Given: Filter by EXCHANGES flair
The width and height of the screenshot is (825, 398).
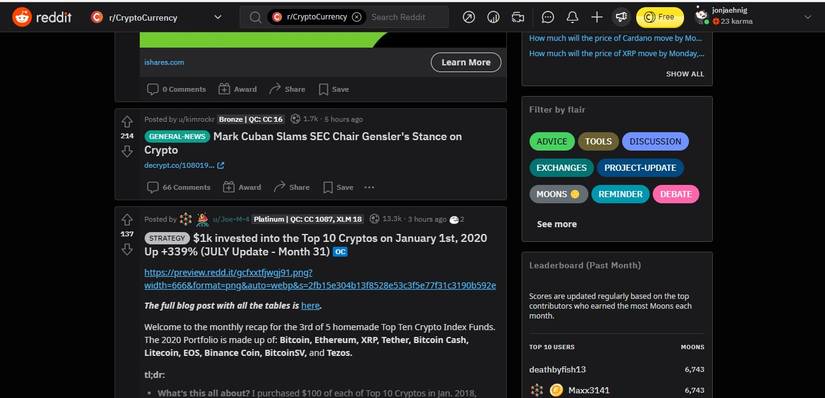Looking at the screenshot, I should coord(561,167).
